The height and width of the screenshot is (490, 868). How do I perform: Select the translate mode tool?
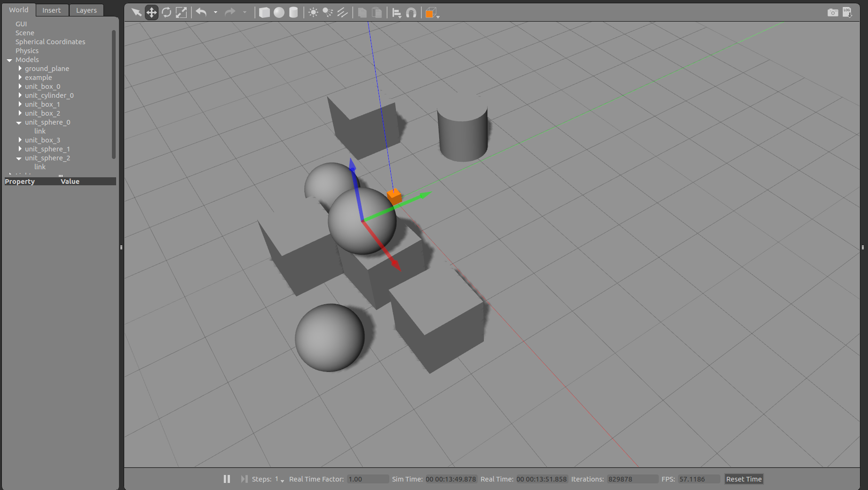(151, 12)
